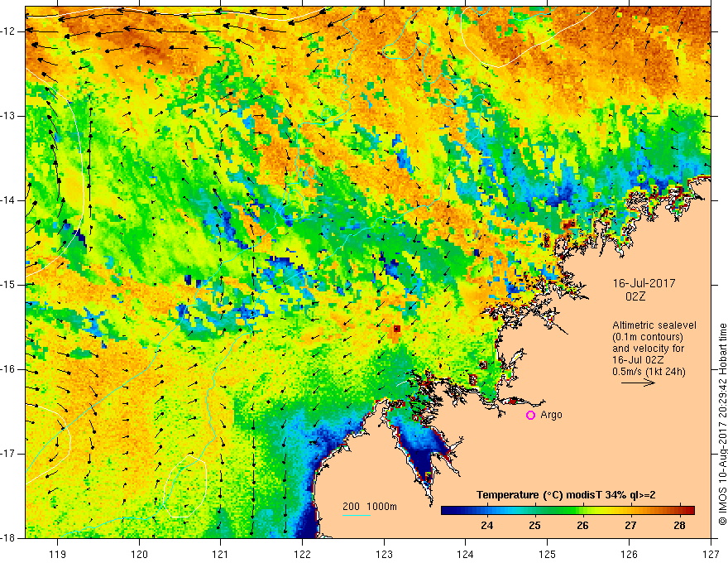Click the longitude 120 axis label
Viewport: 728px width, 563px height.
pos(139,554)
